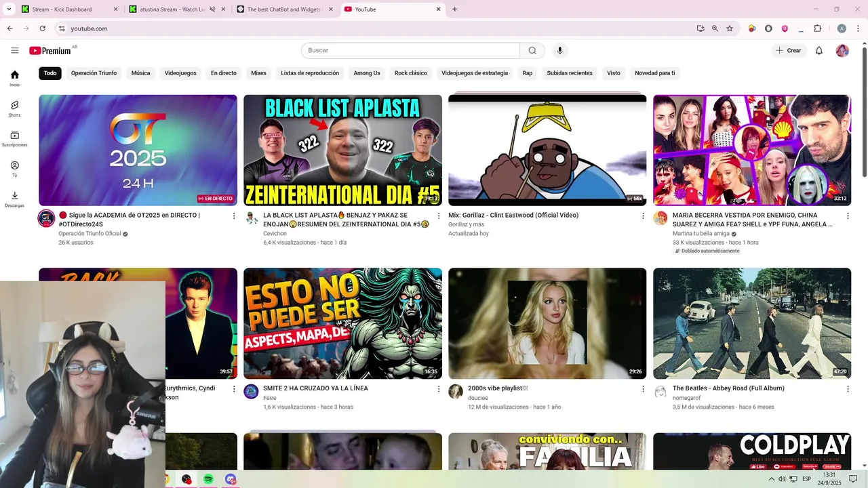Viewport: 868px width, 488px height.
Task: Select the En directo filter chip
Action: coord(224,73)
